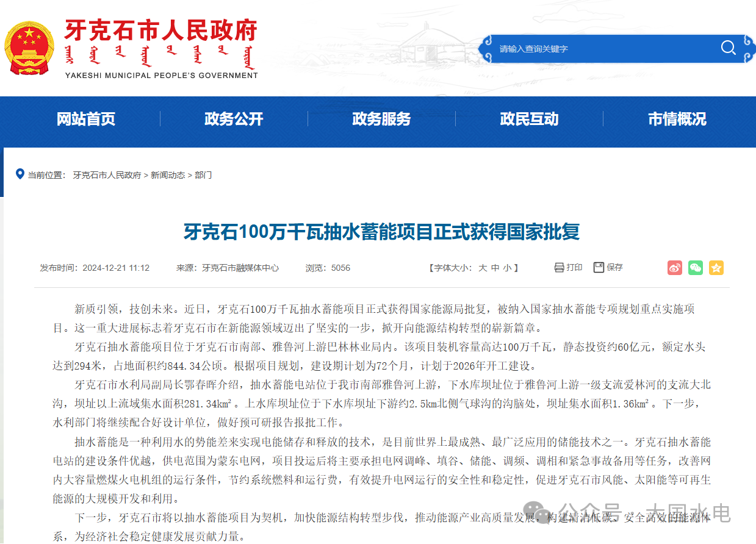
Task: Click the yellow star favorite icon
Action: tap(716, 268)
